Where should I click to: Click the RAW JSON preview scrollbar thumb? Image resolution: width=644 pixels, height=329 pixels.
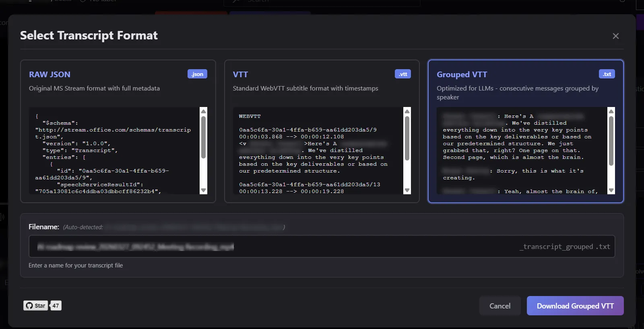pyautogui.click(x=203, y=137)
